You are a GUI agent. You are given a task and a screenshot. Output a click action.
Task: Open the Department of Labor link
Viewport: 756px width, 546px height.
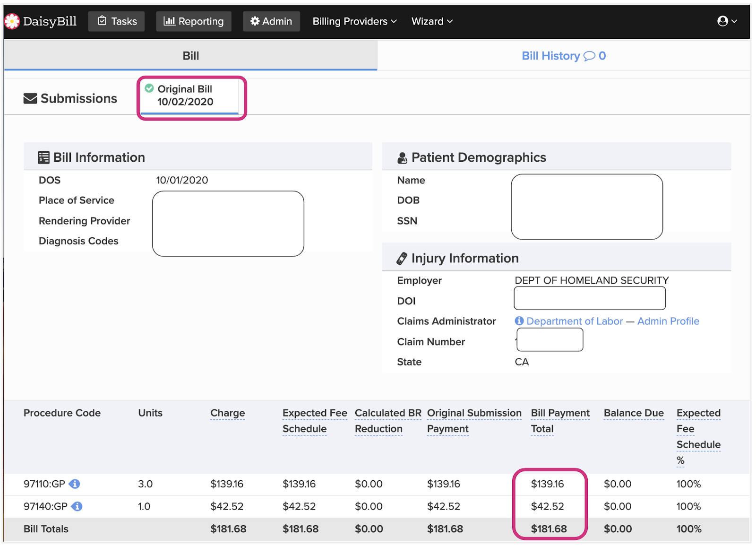(575, 321)
